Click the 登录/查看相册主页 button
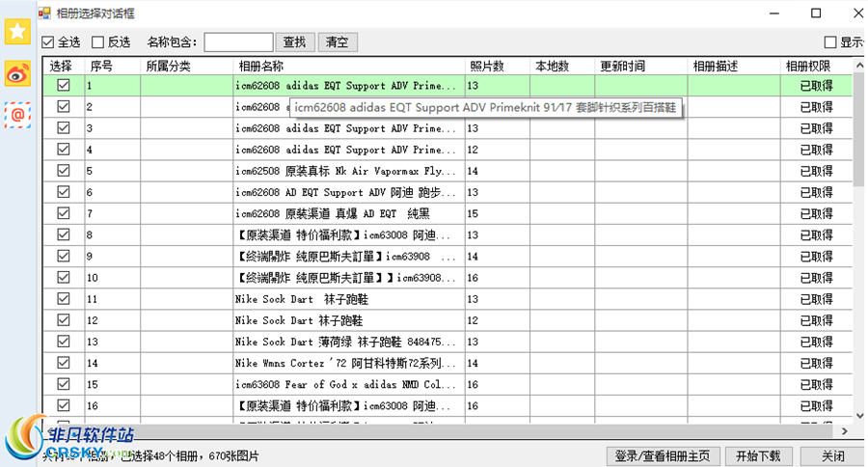The width and height of the screenshot is (868, 467). [664, 456]
